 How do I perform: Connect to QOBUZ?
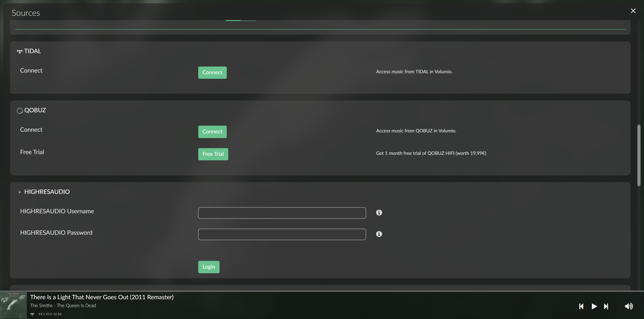pos(212,131)
